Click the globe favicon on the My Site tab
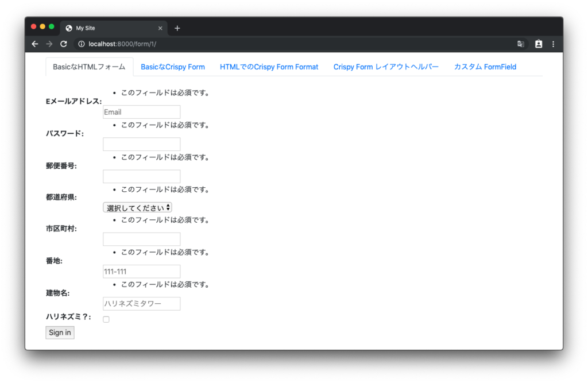Screen dimensions: 588x383 point(69,28)
